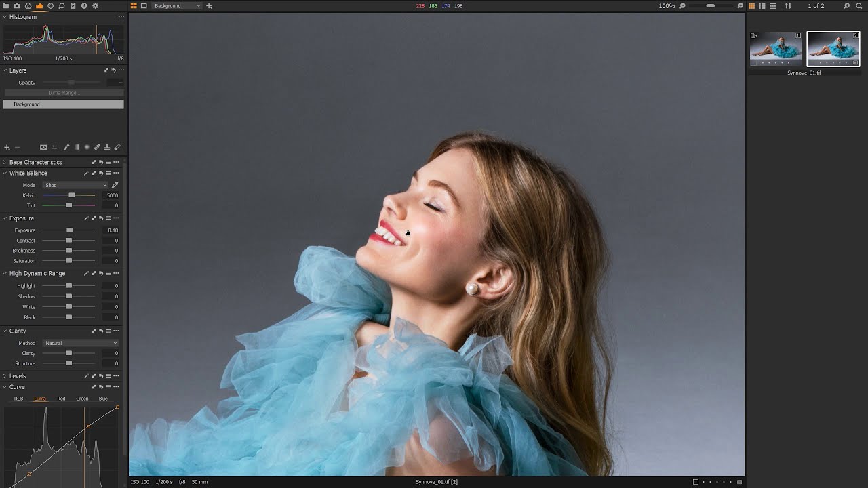Select the Background layer row
This screenshot has height=488, width=868.
[64, 104]
